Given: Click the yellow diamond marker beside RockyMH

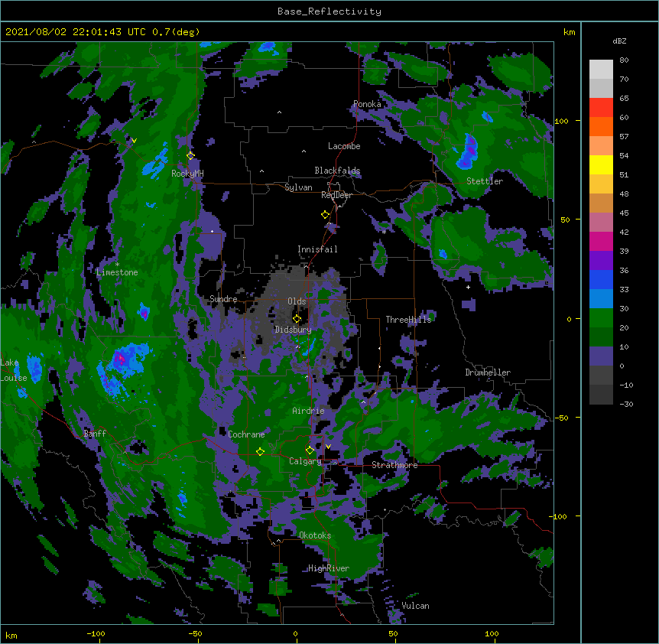Looking at the screenshot, I should (190, 155).
